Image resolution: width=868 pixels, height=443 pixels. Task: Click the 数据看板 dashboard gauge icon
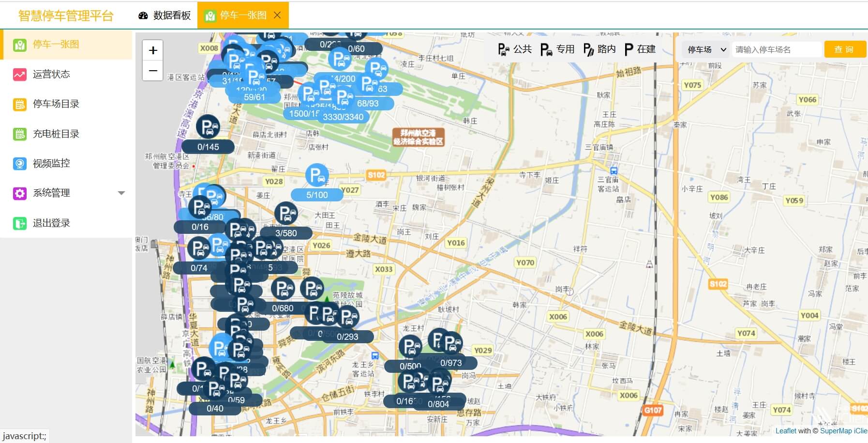(143, 15)
